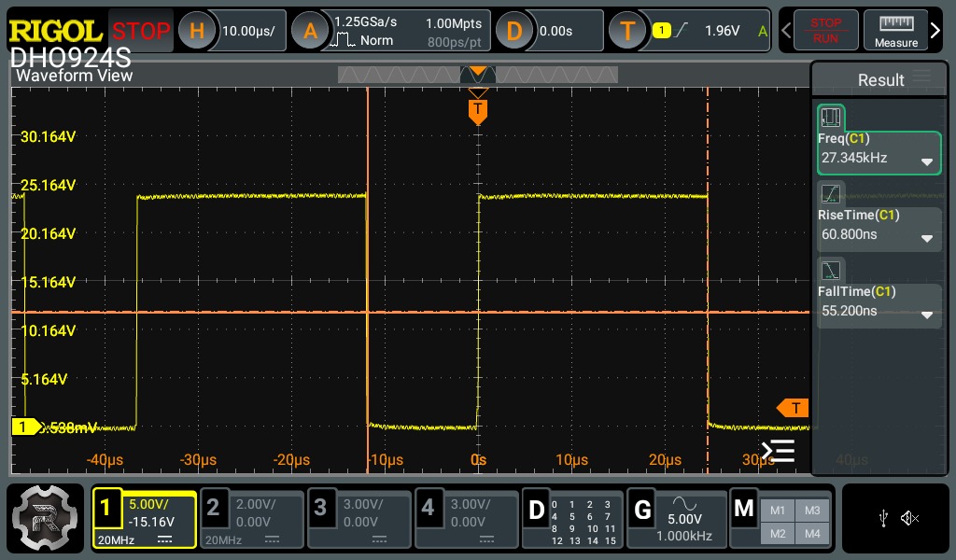This screenshot has width=956, height=560.
Task: Click the RiseTime measurement icon
Action: [831, 194]
